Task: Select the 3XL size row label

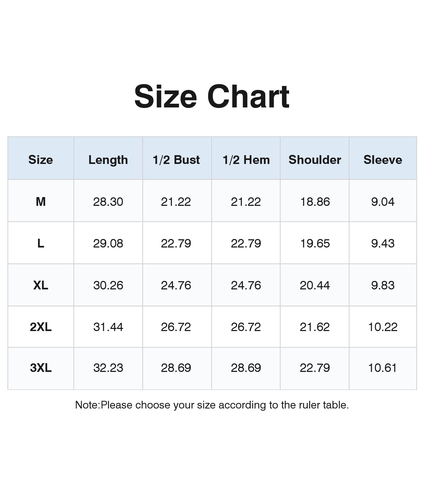Action: click(x=41, y=368)
